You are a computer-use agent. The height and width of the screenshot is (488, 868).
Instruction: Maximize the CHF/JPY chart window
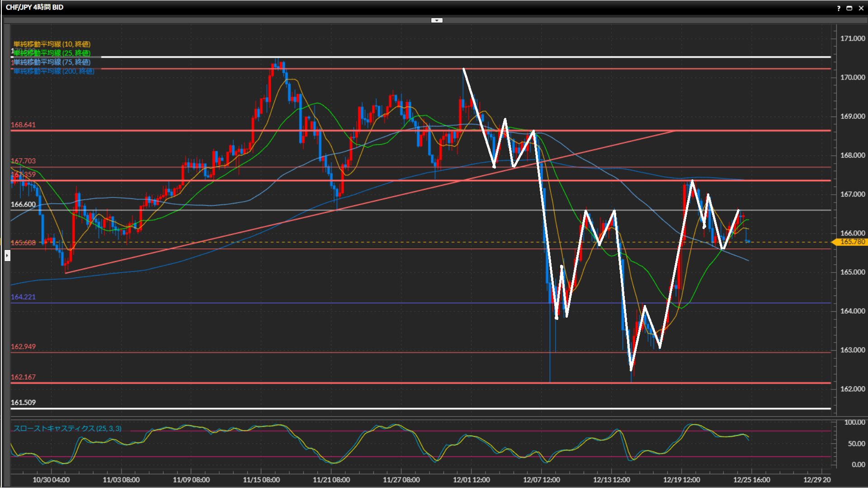tap(849, 8)
